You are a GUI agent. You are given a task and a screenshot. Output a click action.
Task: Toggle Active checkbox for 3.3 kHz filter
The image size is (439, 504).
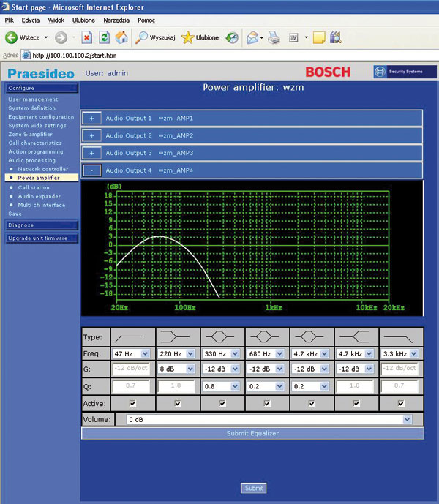(401, 403)
